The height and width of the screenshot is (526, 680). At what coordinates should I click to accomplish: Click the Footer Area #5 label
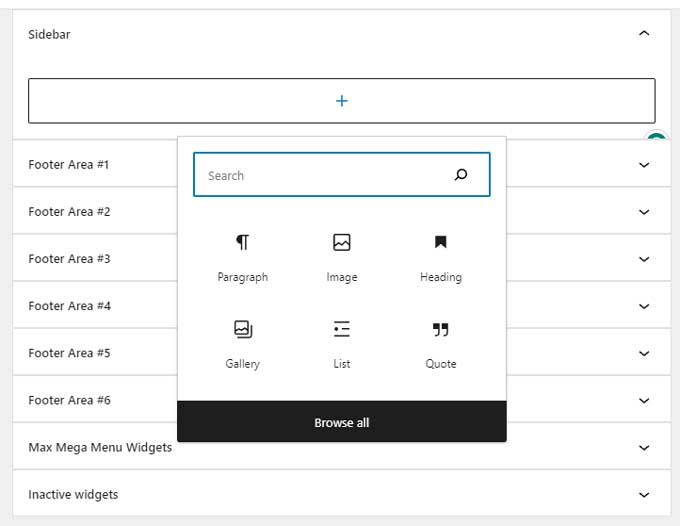click(69, 353)
